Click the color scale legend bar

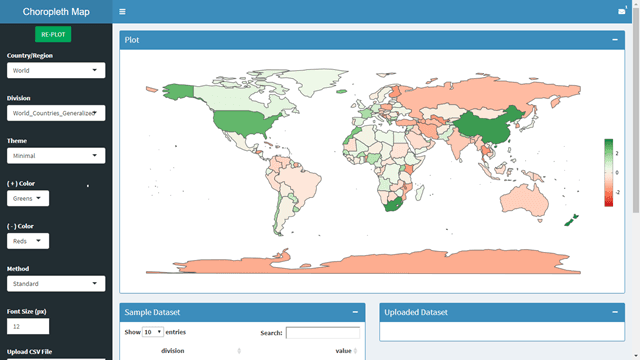(609, 173)
